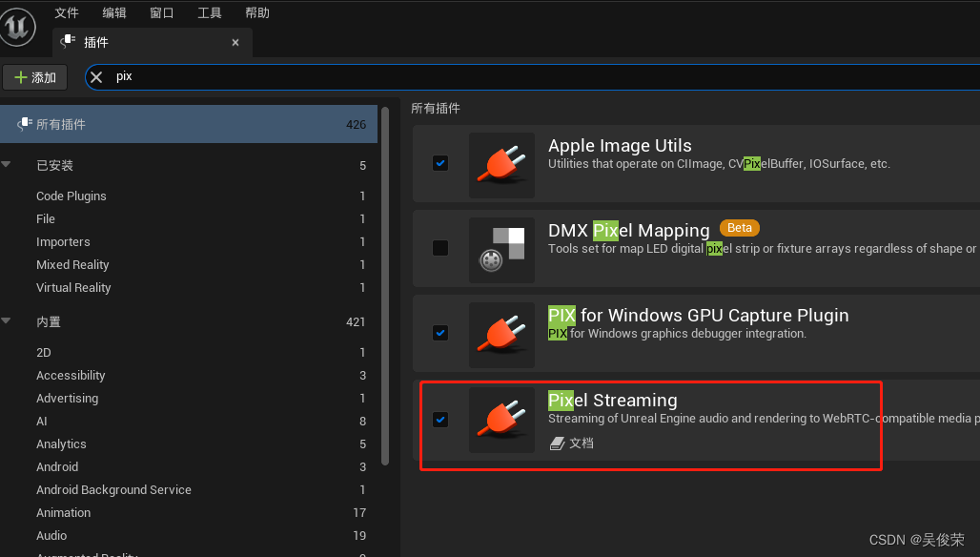Click the plugin icon on the 插件 tab

pos(68,42)
